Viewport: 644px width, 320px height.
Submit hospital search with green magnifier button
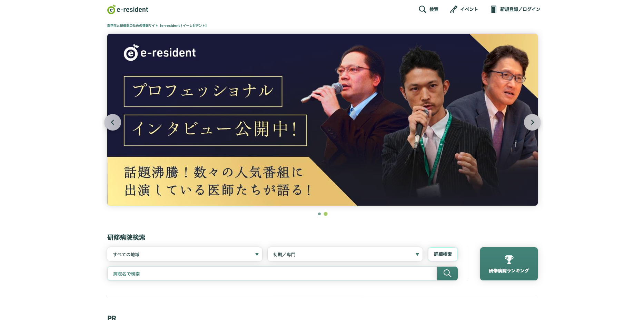pyautogui.click(x=447, y=273)
